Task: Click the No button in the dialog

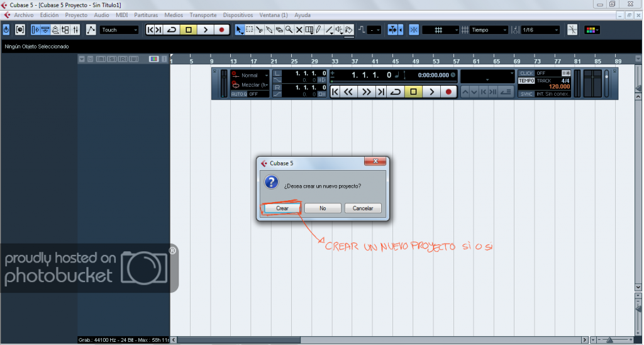Action: (x=323, y=208)
